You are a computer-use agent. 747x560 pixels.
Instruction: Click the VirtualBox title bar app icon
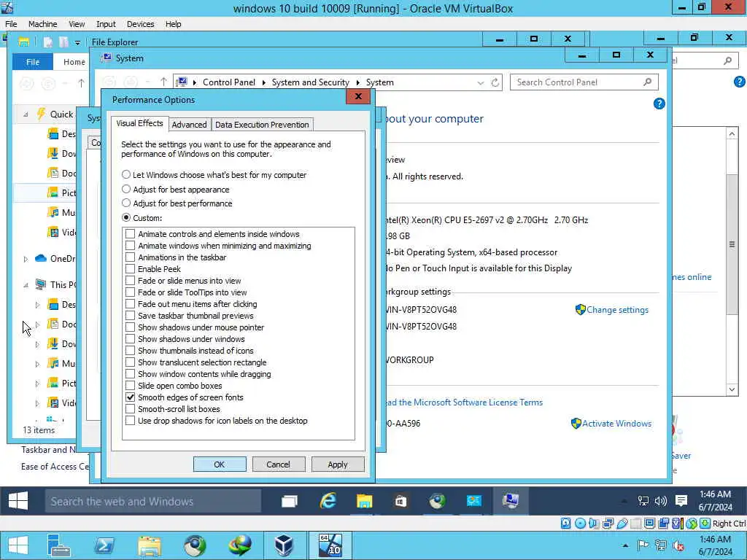pos(7,7)
